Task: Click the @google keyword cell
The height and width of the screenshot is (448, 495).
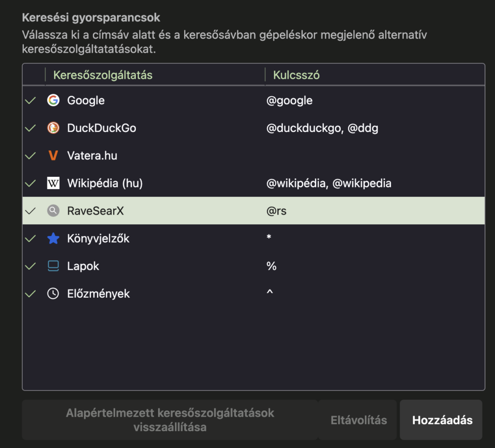Action: [289, 101]
